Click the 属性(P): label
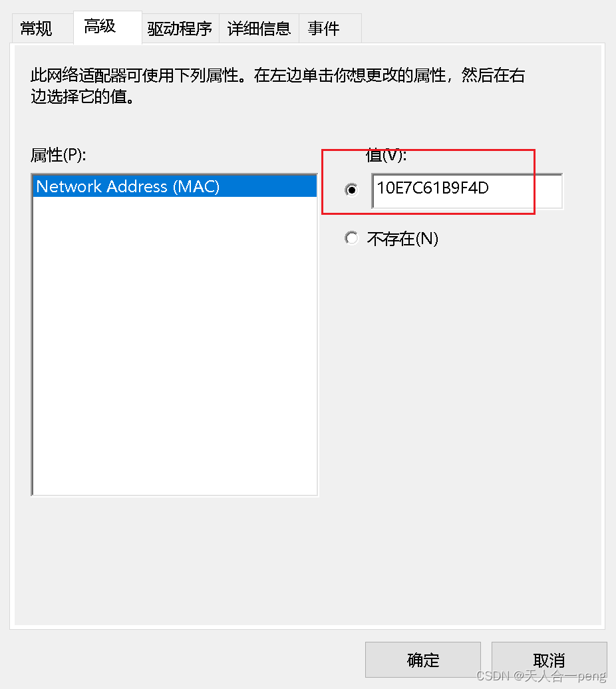Screen dimensions: 616x689 (x=59, y=155)
